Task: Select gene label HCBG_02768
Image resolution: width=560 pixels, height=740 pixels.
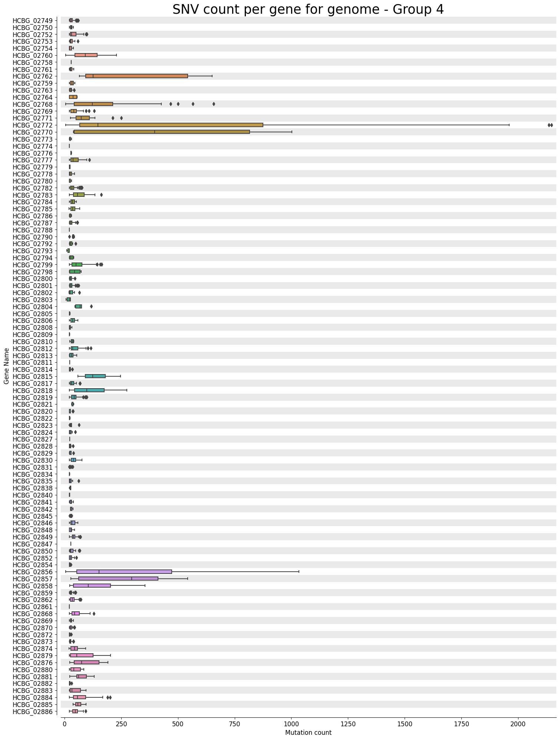Action: click(x=30, y=104)
